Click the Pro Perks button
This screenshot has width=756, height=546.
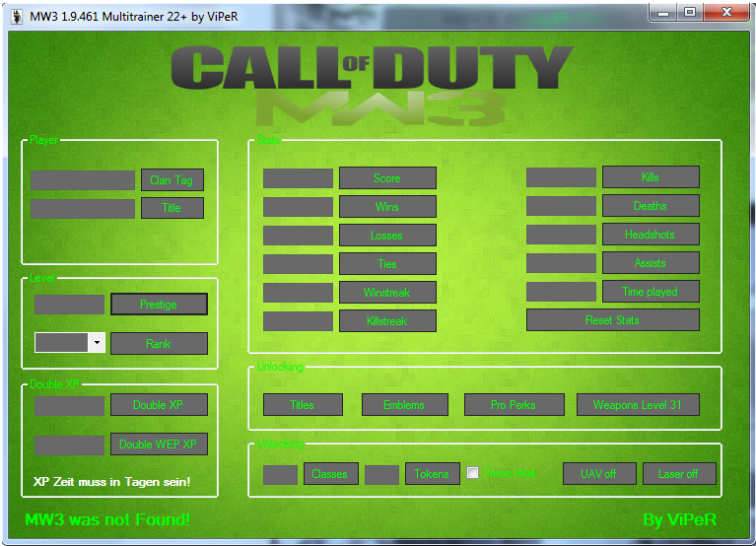(x=514, y=405)
